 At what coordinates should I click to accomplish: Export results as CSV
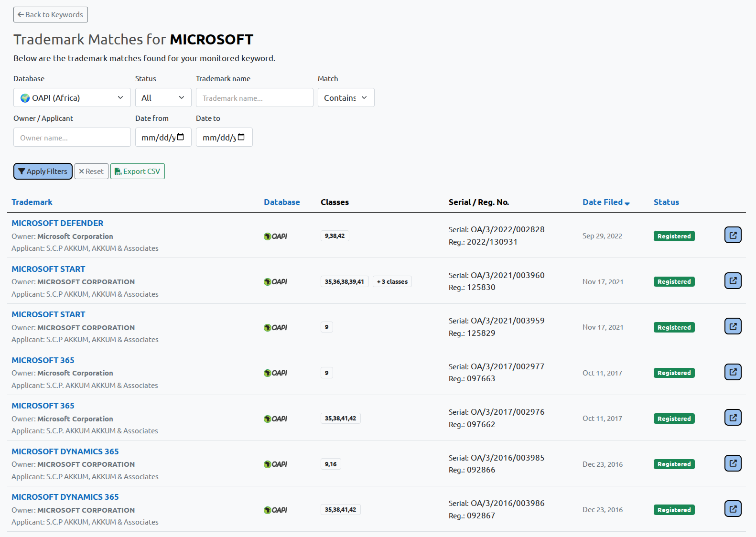138,172
